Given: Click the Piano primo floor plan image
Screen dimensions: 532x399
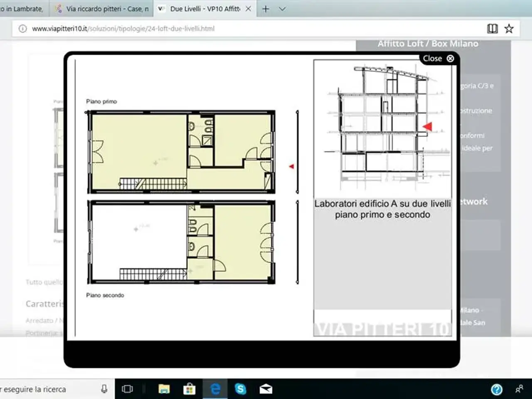Looking at the screenshot, I should click(180, 152).
